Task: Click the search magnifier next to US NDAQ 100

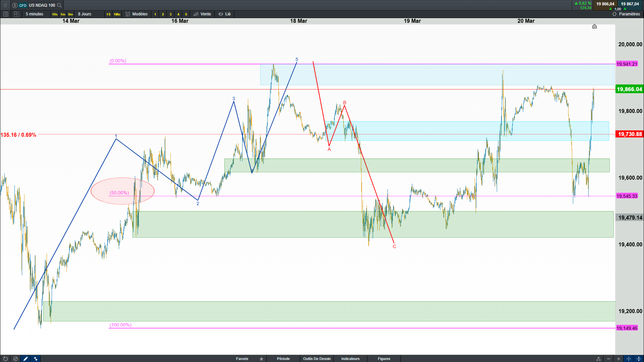Action: click(59, 5)
